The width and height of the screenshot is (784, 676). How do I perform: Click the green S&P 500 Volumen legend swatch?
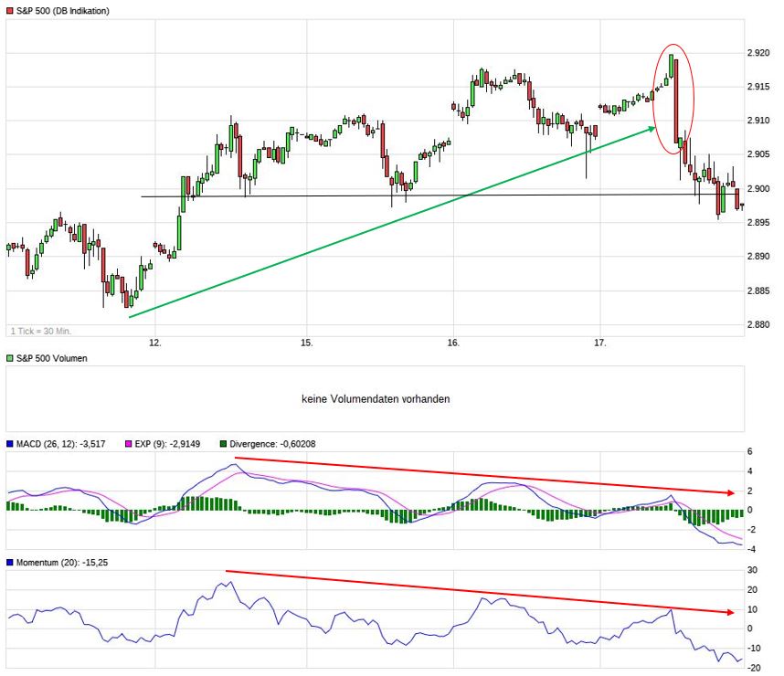tap(9, 358)
